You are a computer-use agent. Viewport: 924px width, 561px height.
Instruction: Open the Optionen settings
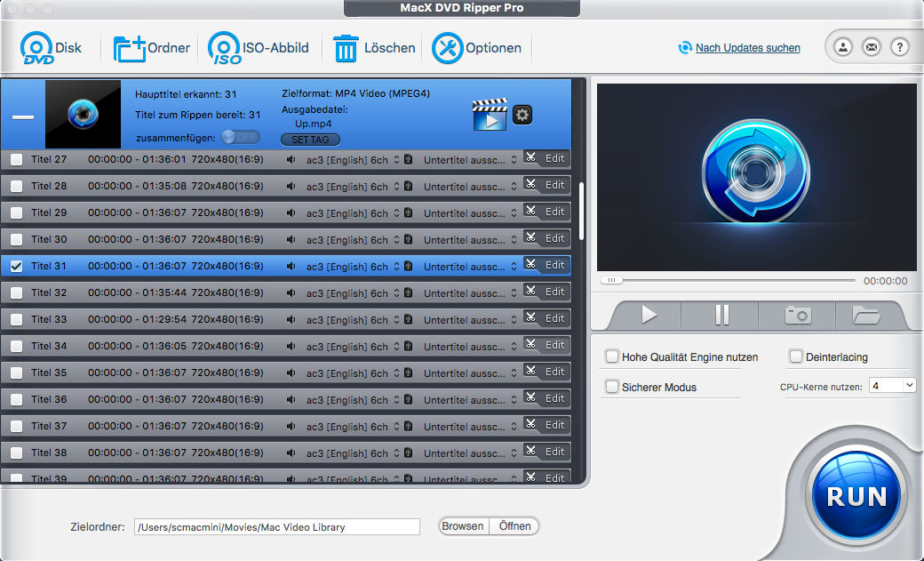[x=448, y=48]
